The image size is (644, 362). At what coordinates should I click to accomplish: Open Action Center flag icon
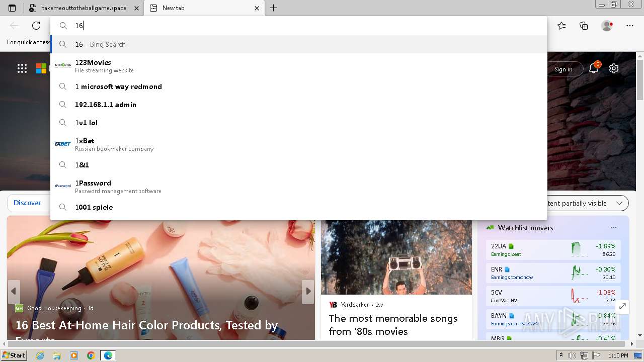[596, 355]
